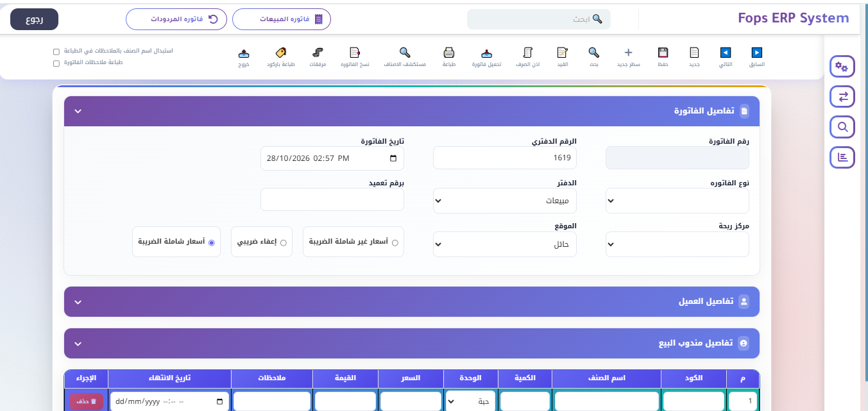The image size is (868, 411).
Task: Open the items explorer (مستكشف الاصناف)
Action: tap(405, 57)
